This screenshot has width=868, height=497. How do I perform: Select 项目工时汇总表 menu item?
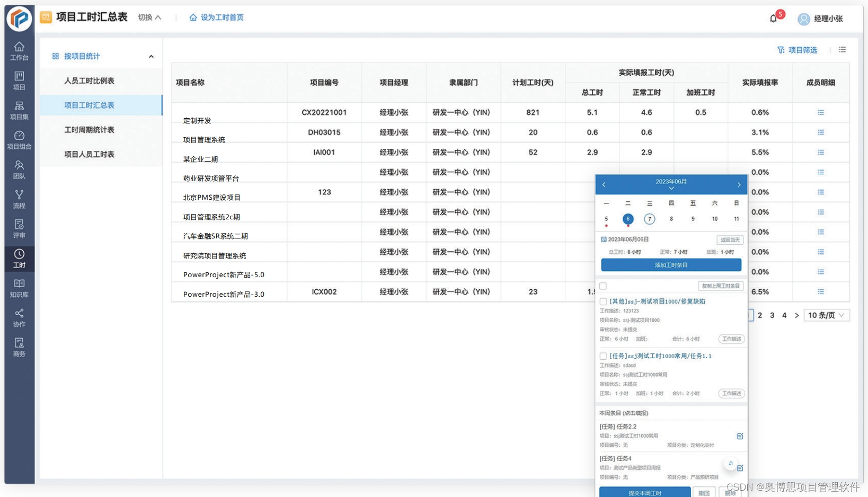click(x=101, y=105)
